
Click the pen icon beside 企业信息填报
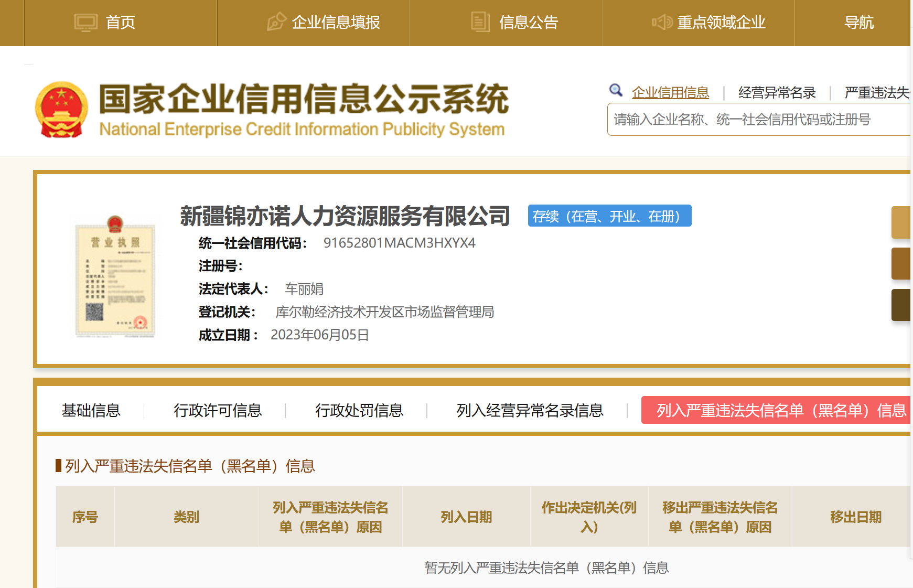coord(276,22)
